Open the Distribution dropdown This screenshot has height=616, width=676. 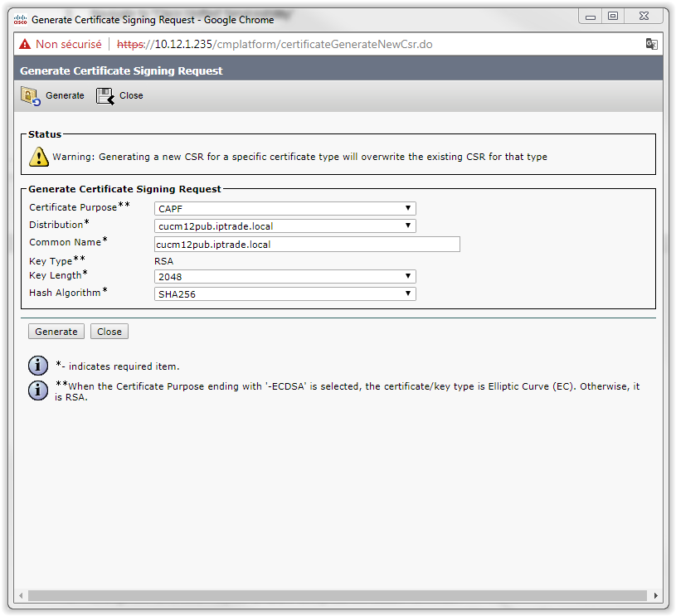285,226
